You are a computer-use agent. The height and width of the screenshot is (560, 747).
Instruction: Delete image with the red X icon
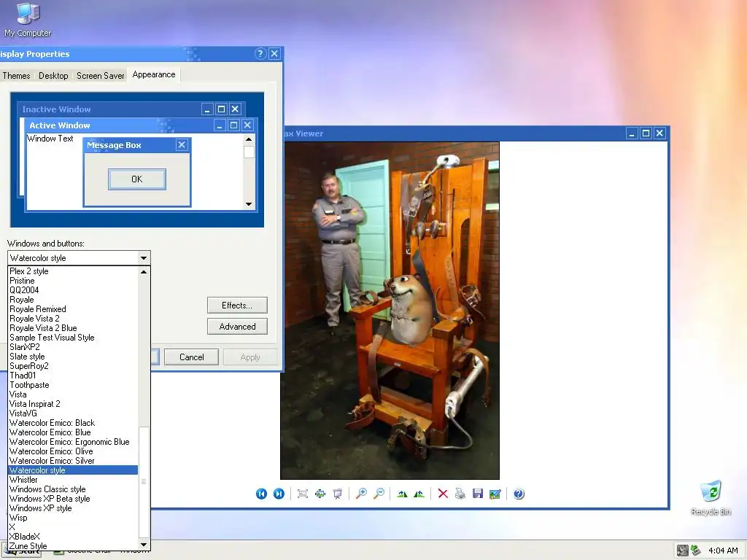443,494
